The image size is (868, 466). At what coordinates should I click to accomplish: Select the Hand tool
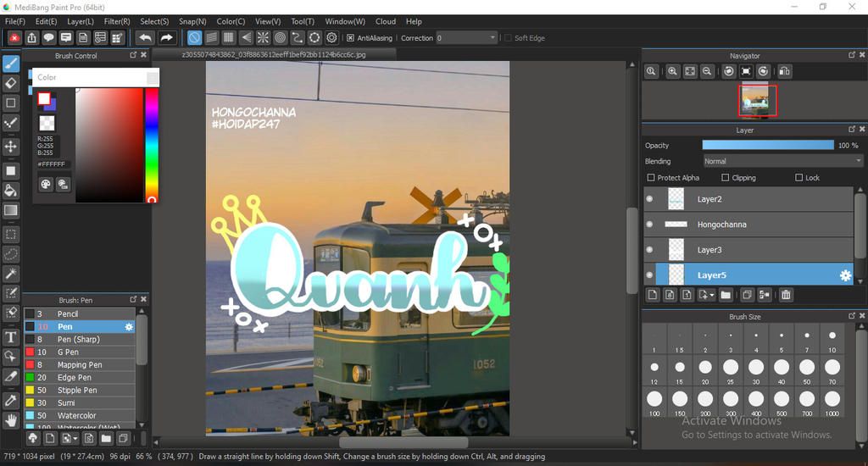point(10,420)
